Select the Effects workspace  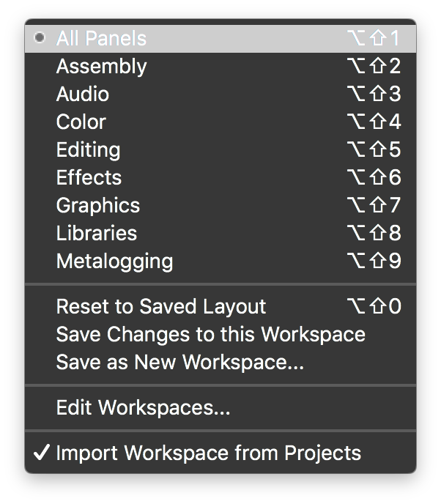89,178
